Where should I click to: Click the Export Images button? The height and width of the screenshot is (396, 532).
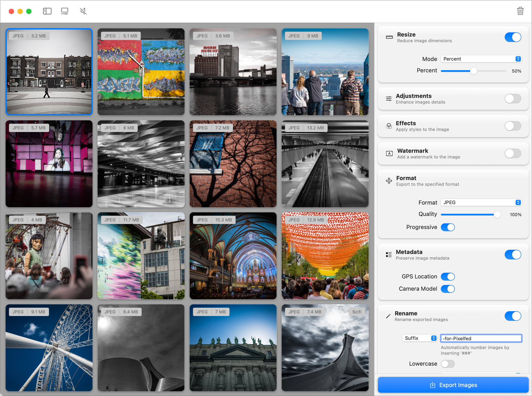[x=453, y=385]
